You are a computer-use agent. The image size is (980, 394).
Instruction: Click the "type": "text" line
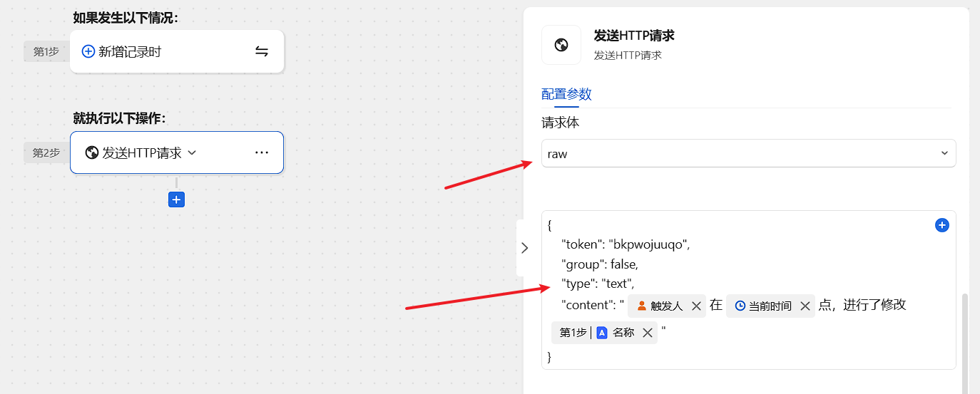point(597,284)
